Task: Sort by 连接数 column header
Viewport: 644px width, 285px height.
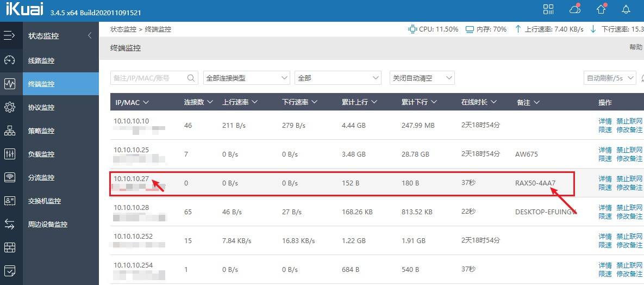Action: 198,102
